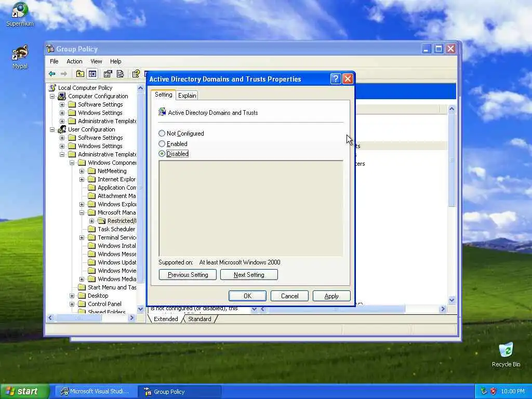This screenshot has height=399, width=532.
Task: Click the Active Directory Domains and Trusts policy icon
Action: 162,112
